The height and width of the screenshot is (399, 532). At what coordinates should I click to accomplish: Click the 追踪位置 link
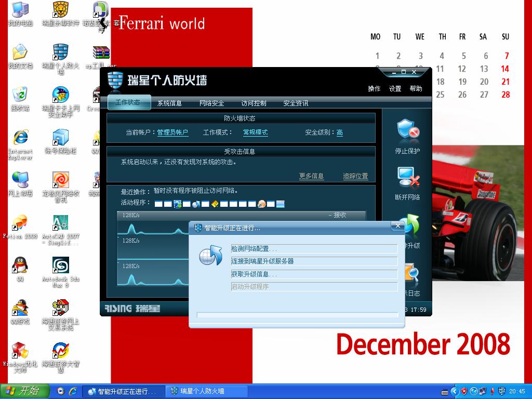(355, 176)
